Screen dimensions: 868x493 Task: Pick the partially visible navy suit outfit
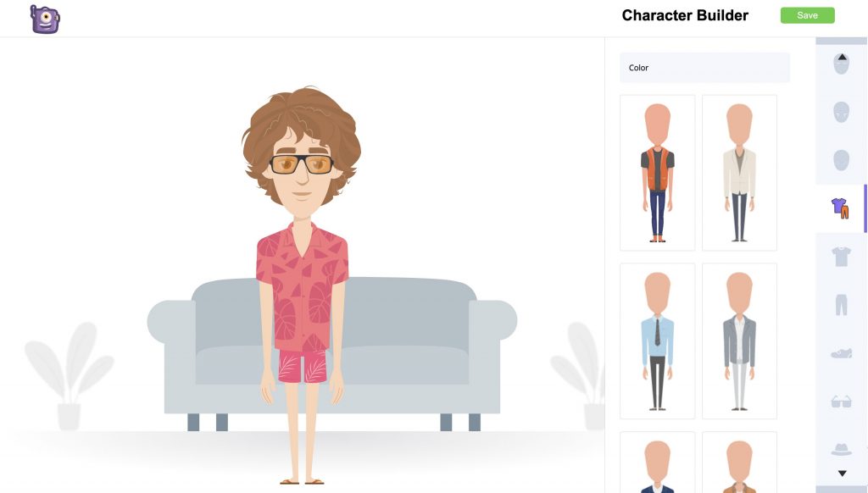click(x=657, y=463)
